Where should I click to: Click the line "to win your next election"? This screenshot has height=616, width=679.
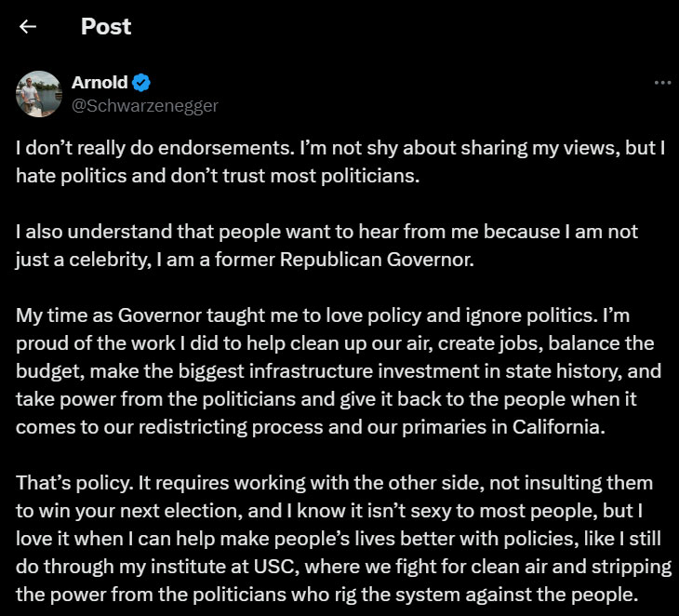(329, 511)
